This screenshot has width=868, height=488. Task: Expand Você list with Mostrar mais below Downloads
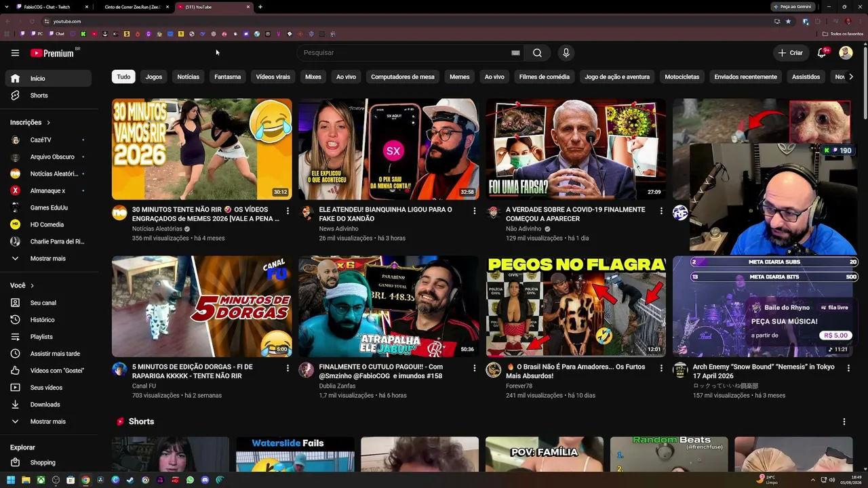[47, 422]
